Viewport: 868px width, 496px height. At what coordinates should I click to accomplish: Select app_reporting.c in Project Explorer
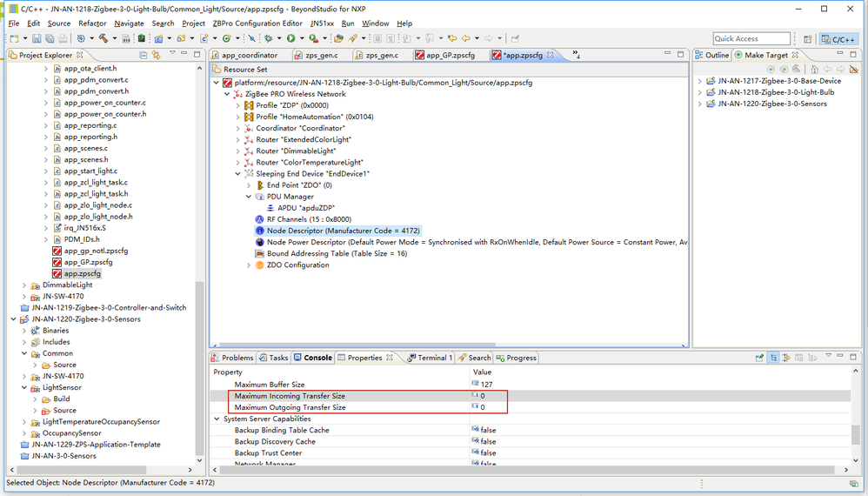tap(90, 125)
